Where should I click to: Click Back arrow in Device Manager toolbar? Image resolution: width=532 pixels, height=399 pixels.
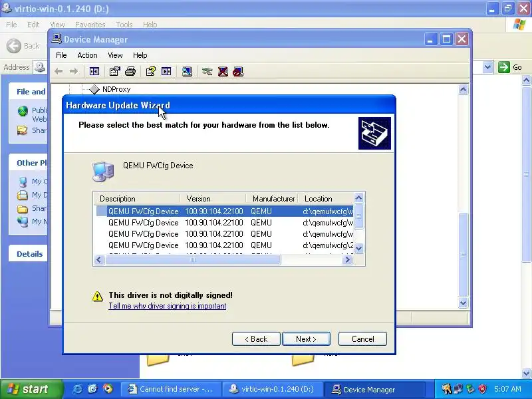(59, 72)
